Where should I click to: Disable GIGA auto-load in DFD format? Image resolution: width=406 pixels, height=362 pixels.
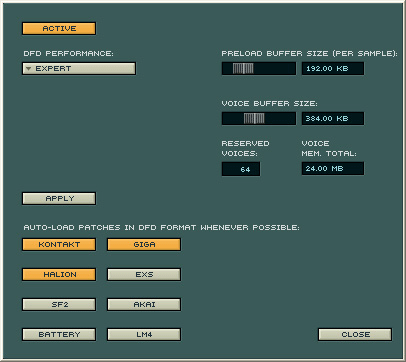pos(144,244)
